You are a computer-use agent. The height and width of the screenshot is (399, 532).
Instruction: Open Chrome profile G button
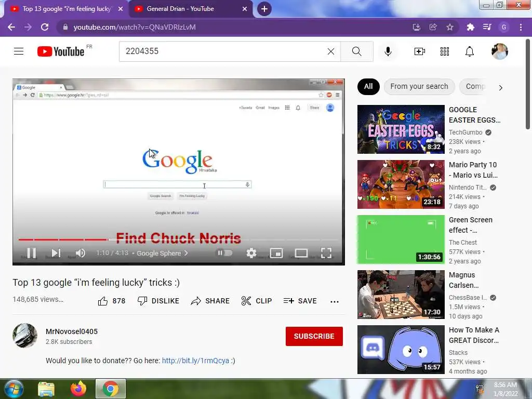504,27
